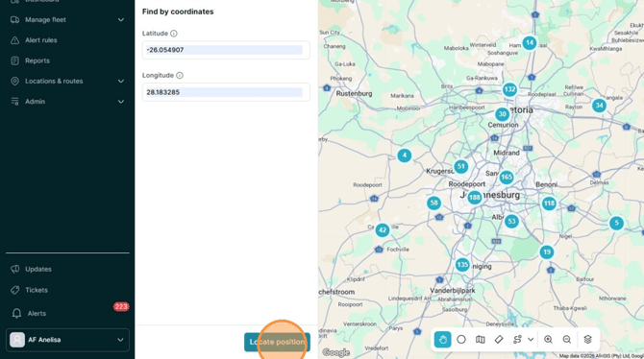Click the Alert rules warning icon
The image size is (644, 359).
coord(14,40)
